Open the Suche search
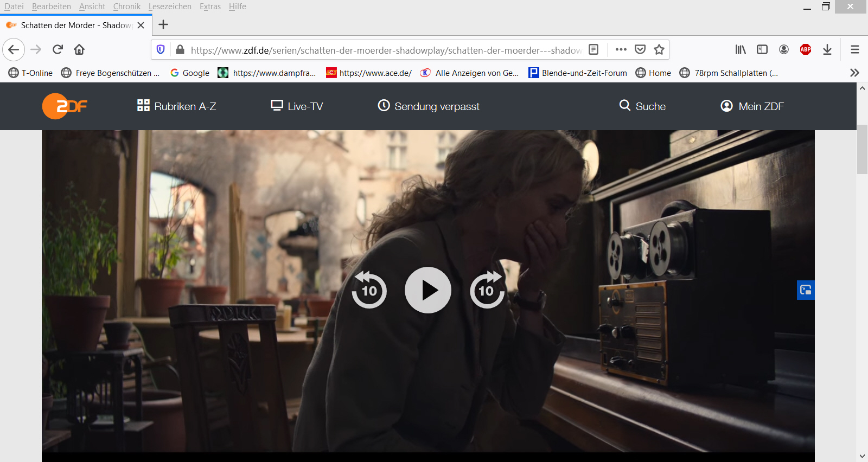 pos(642,106)
